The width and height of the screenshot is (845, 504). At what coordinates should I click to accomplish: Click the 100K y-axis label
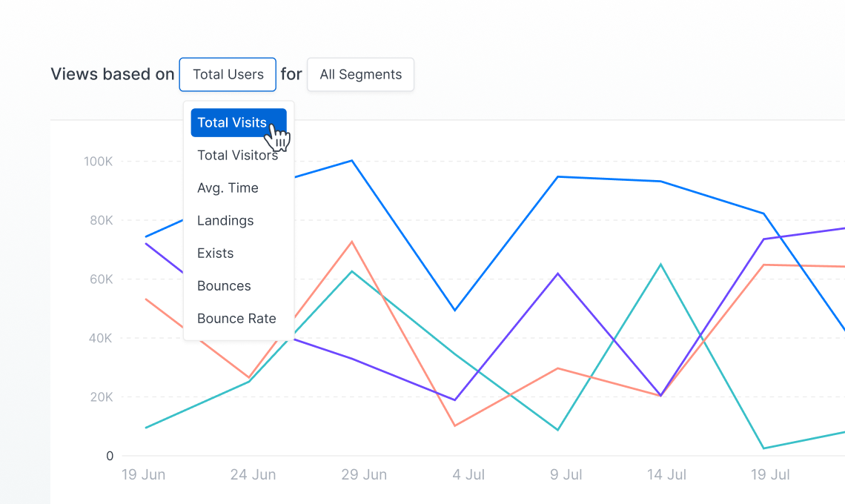[98, 161]
